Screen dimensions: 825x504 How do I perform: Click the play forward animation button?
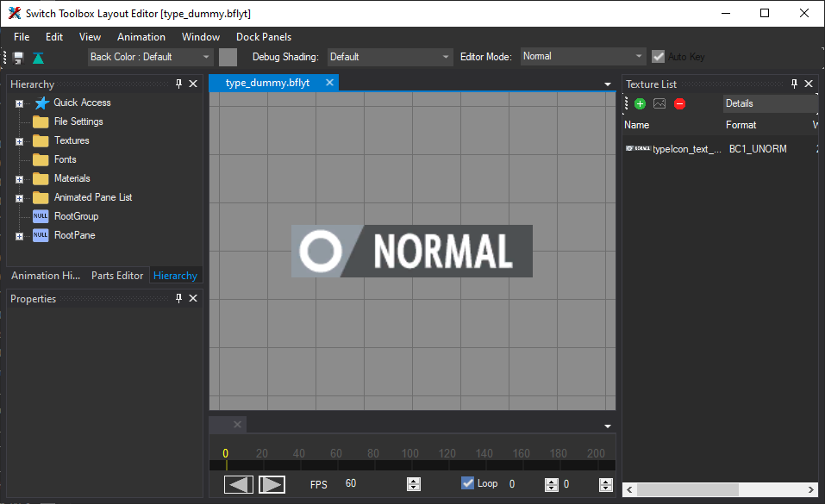coord(272,484)
